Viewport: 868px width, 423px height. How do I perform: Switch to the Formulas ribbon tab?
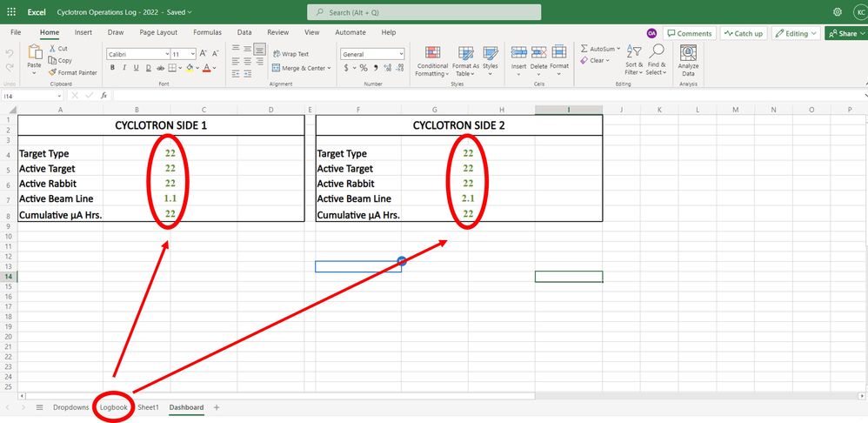(x=207, y=33)
